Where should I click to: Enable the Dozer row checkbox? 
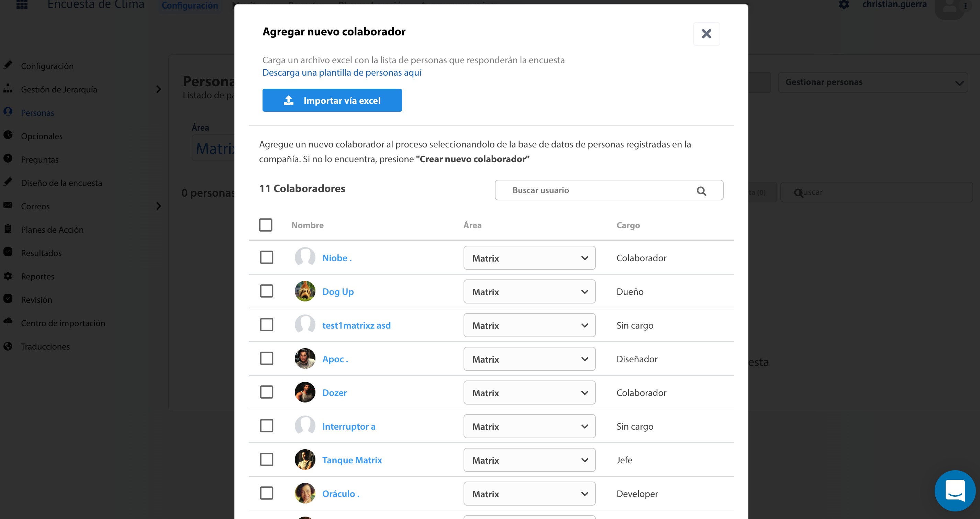point(266,392)
